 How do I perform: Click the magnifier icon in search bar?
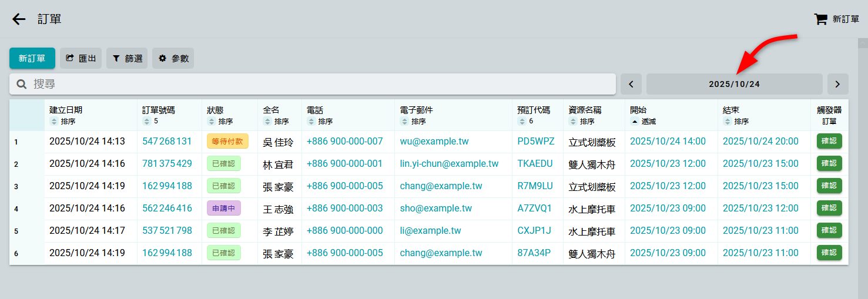click(x=22, y=84)
